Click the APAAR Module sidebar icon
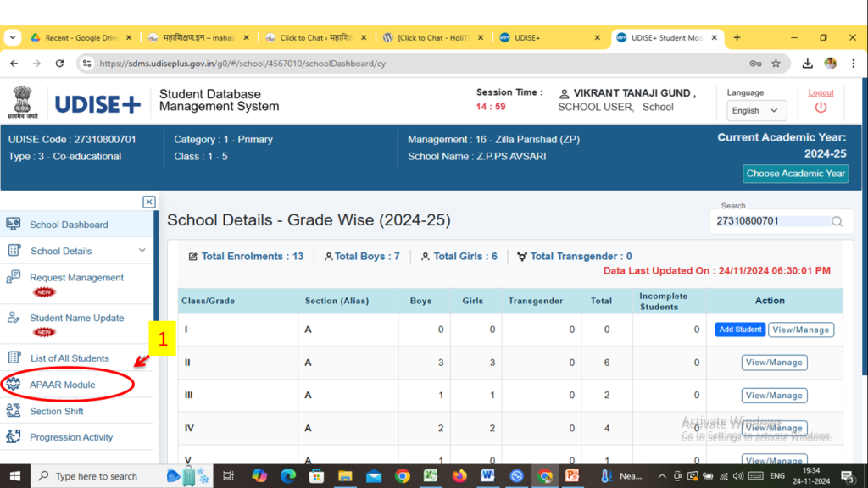 [14, 385]
